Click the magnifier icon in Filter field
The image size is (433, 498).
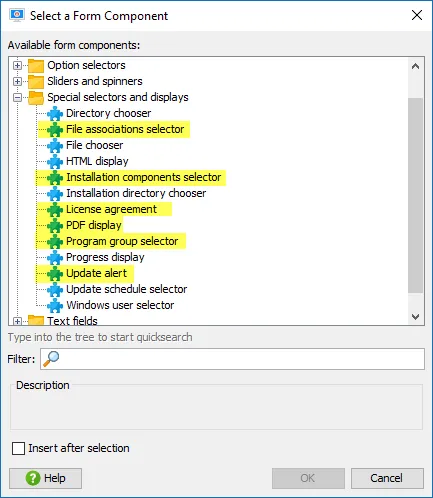(x=51, y=359)
